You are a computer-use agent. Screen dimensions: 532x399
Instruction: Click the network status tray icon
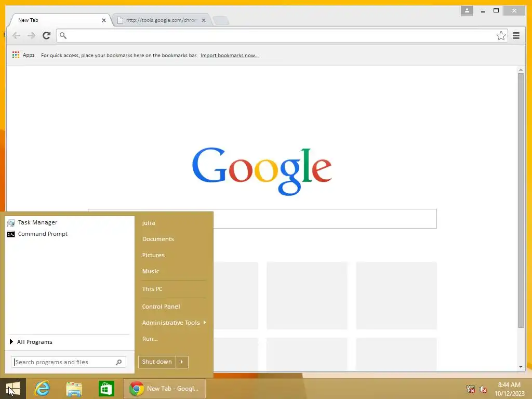470,389
